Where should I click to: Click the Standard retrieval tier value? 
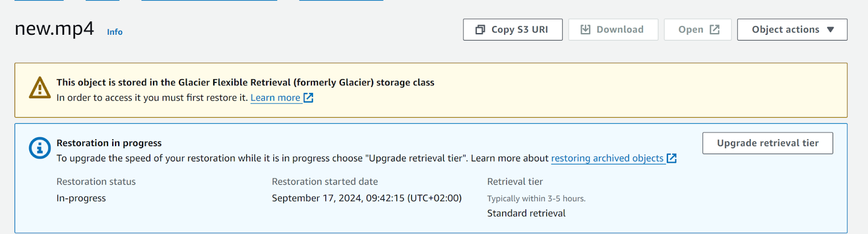point(526,213)
